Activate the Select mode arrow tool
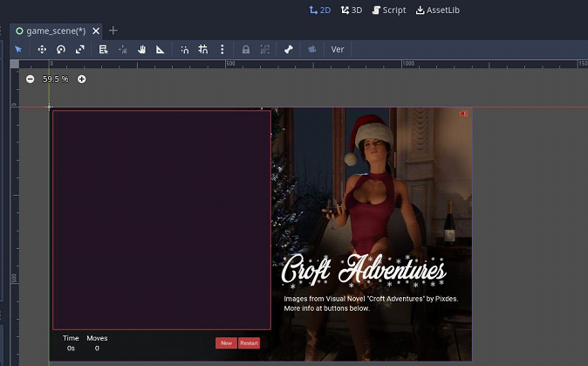Image resolution: width=588 pixels, height=366 pixels. pos(18,49)
